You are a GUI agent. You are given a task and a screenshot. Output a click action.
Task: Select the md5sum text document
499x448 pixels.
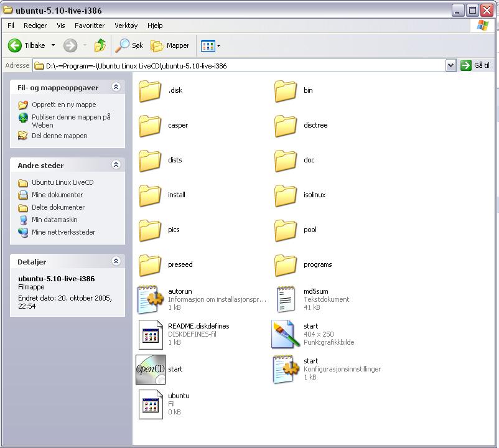[313, 299]
